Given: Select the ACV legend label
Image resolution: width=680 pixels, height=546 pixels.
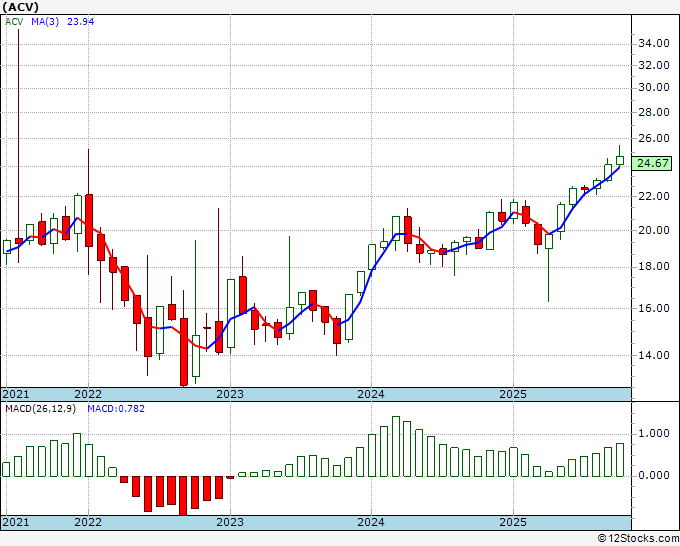Looking at the screenshot, I should click(14, 22).
